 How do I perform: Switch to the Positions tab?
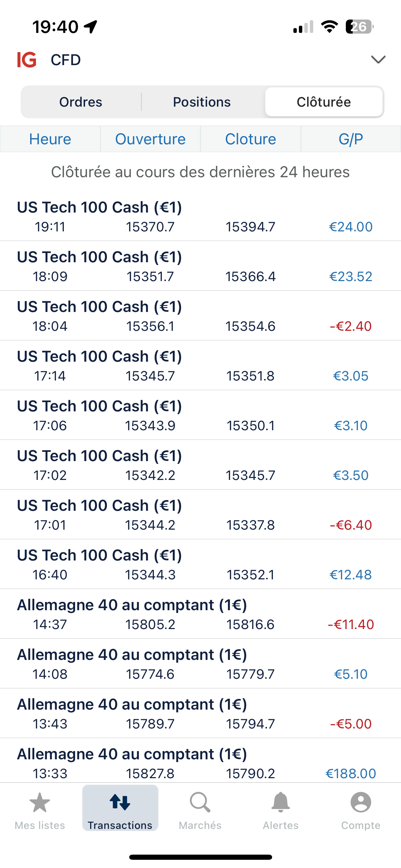click(202, 102)
